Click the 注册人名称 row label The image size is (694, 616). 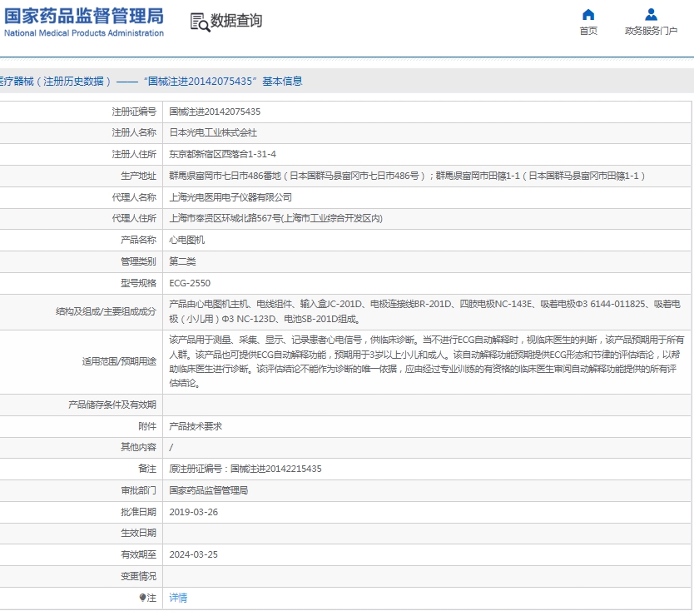[134, 133]
